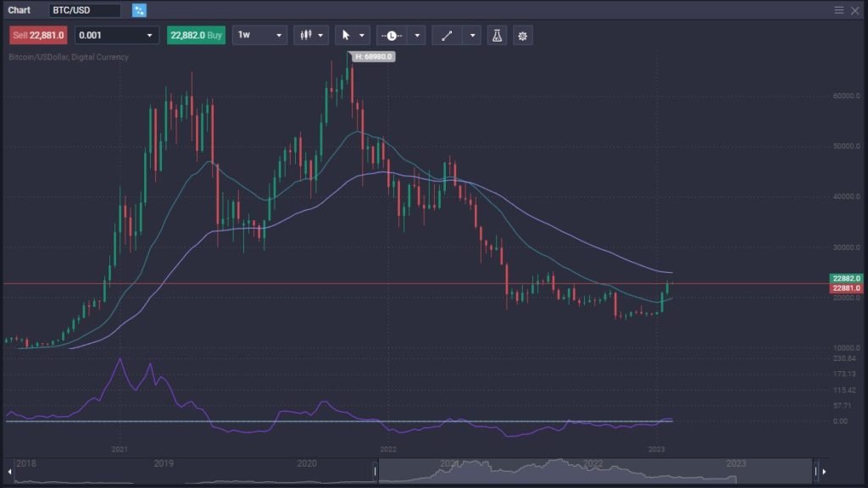Screen dimensions: 868x488
Task: Expand the 1w timeframe dropdown
Action: pos(280,35)
